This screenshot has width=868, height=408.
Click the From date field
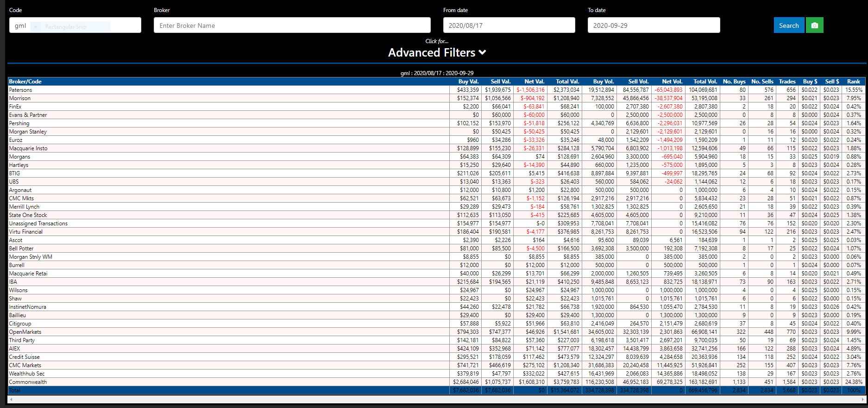[x=509, y=25]
